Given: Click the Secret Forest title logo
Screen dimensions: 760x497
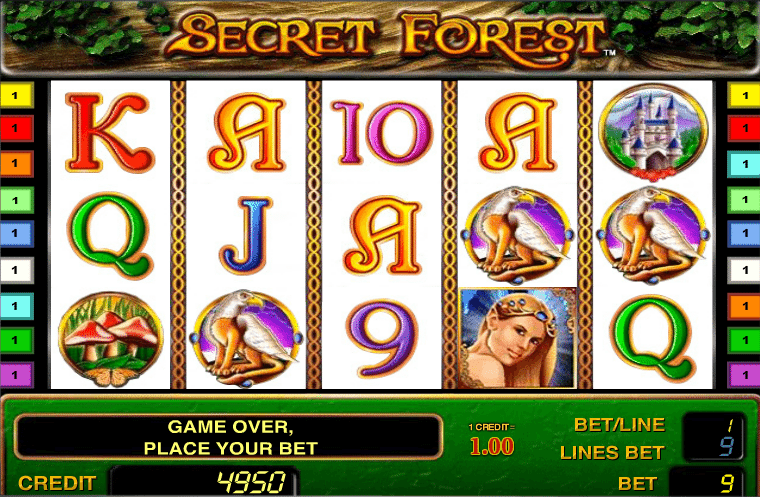Looking at the screenshot, I should [x=386, y=38].
